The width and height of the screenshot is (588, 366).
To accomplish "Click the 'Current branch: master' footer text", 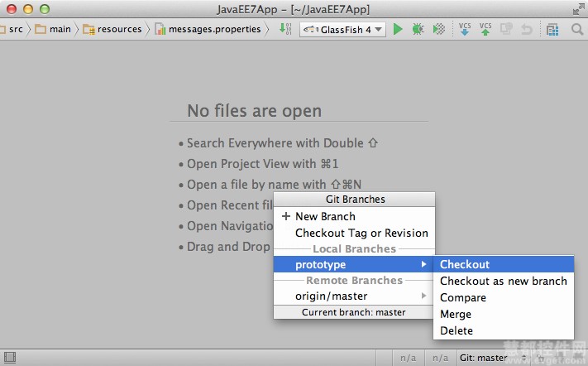I will [354, 312].
